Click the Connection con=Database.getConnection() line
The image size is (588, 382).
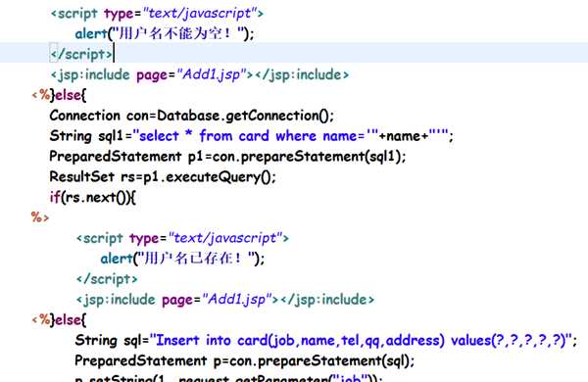pyautogui.click(x=191, y=116)
